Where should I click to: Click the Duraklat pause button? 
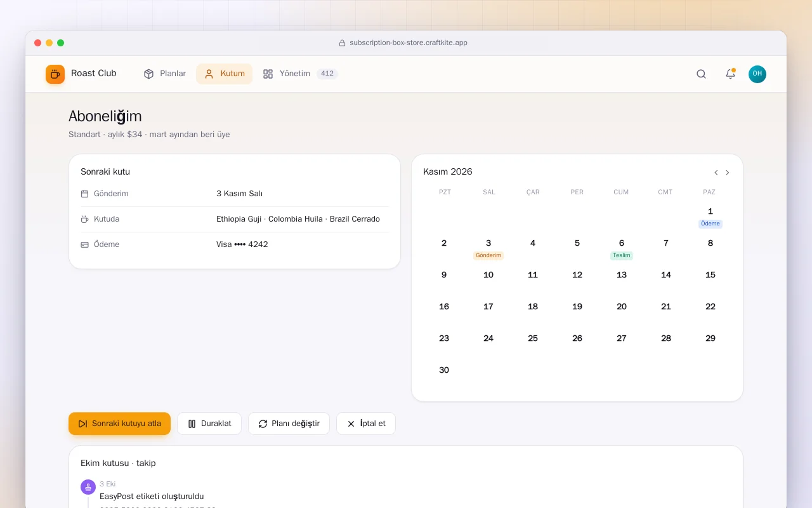pyautogui.click(x=209, y=424)
